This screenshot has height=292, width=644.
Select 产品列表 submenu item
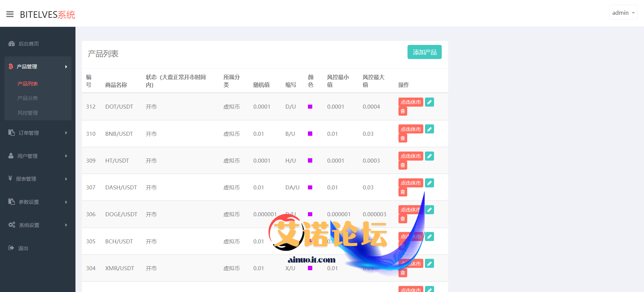point(28,83)
